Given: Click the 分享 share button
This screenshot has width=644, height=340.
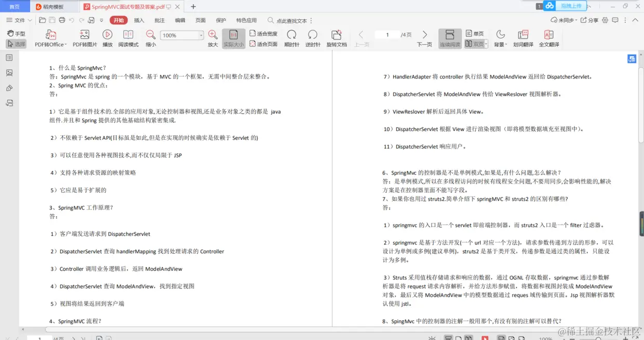Looking at the screenshot, I should pyautogui.click(x=589, y=20).
